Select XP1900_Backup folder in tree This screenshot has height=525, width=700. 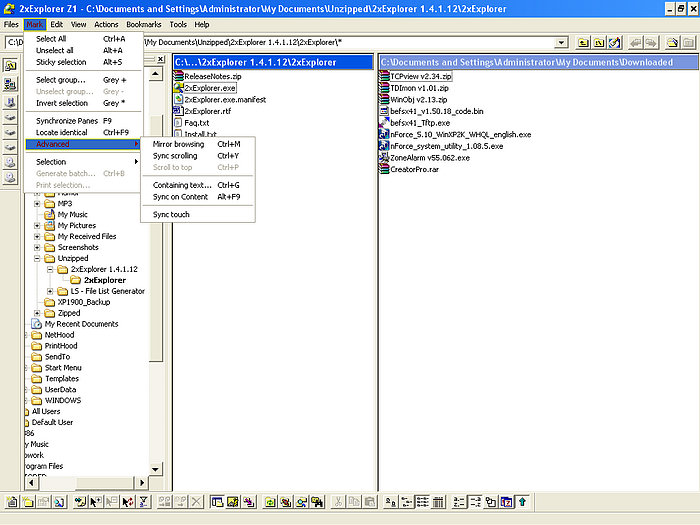tap(84, 302)
